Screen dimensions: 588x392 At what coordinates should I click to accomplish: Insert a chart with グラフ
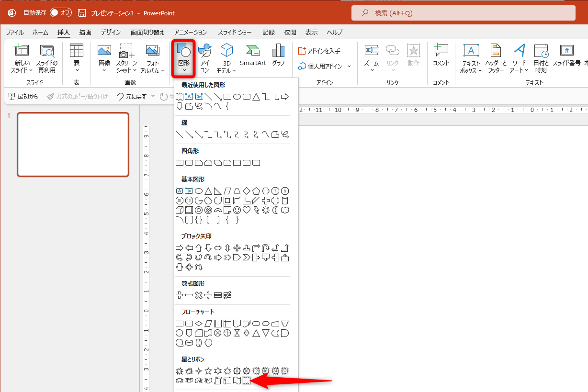coord(278,55)
